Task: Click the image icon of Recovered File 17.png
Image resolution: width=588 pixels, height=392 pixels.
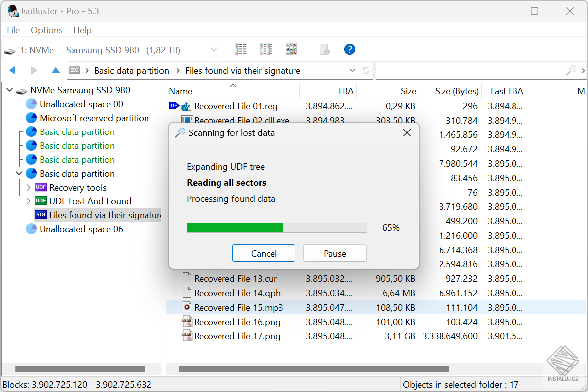Action: [187, 336]
